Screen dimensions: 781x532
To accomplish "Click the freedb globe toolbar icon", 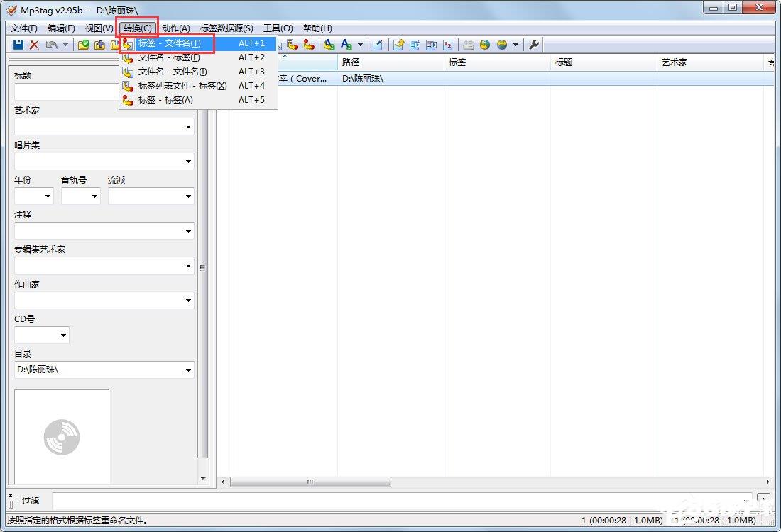I will [485, 45].
